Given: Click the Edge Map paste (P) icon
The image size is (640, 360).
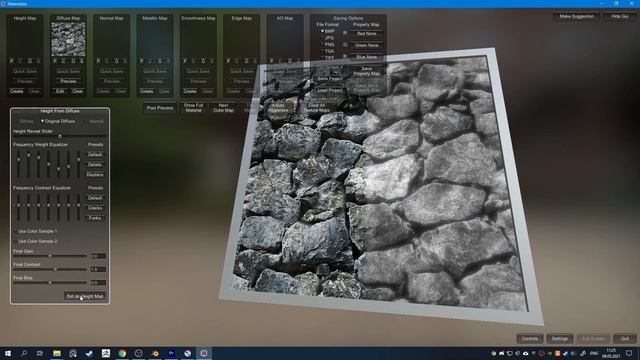Looking at the screenshot, I should (228, 61).
